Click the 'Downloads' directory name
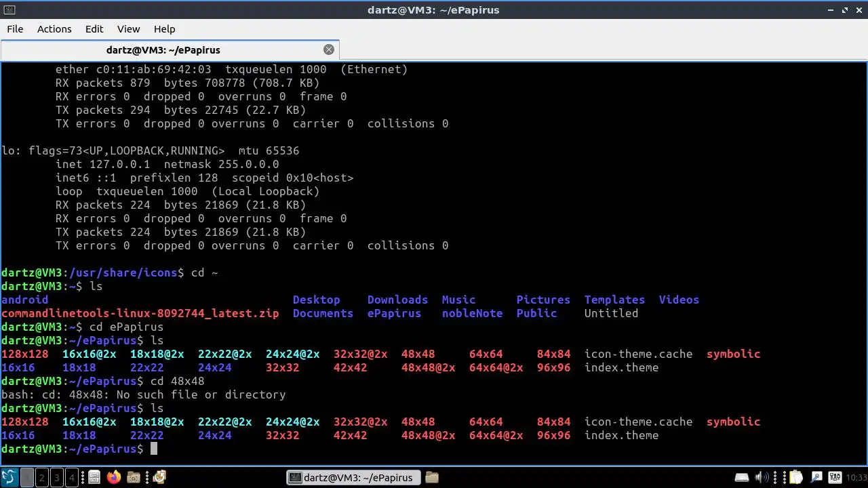This screenshot has height=488, width=868. (x=398, y=300)
